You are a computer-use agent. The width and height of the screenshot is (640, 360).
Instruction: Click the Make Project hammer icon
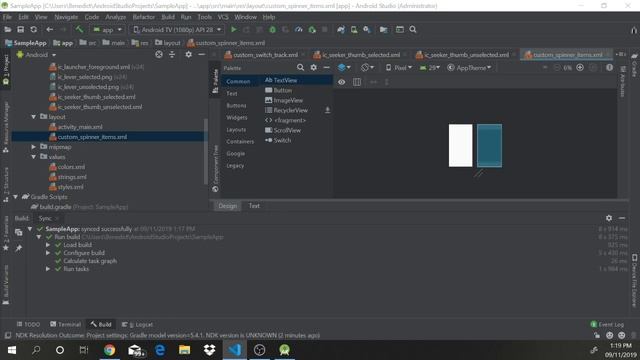(79, 29)
